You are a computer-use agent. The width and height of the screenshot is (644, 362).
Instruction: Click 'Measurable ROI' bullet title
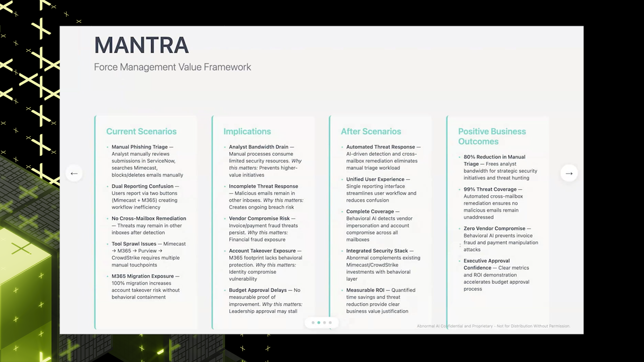365,290
